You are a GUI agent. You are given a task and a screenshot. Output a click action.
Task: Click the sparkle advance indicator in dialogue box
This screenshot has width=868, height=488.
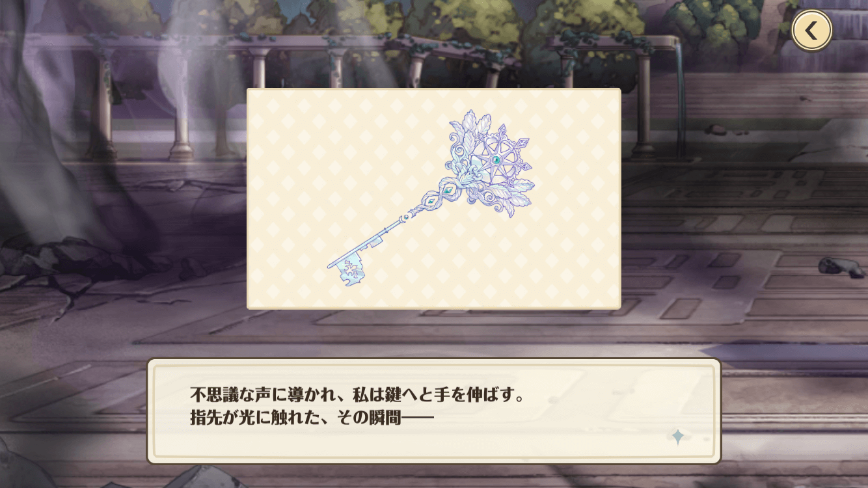coord(677,437)
